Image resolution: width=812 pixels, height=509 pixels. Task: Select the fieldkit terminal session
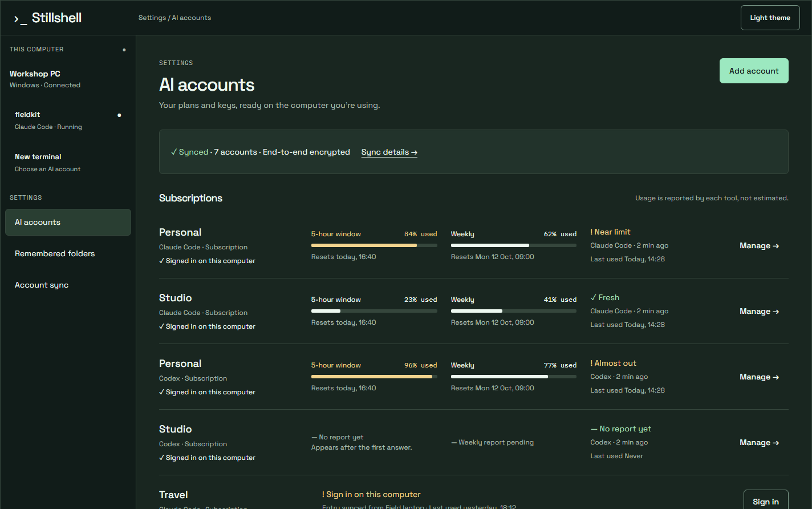[68, 120]
